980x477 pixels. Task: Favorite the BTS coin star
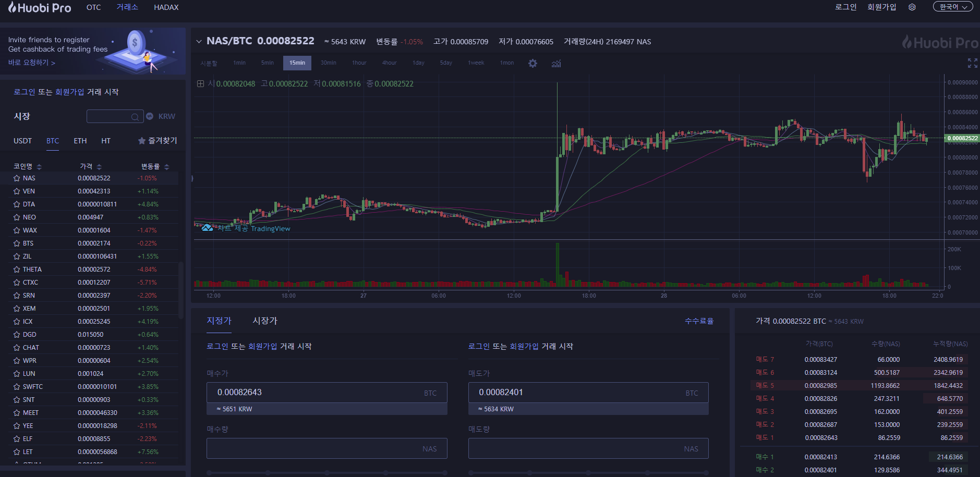coord(17,243)
